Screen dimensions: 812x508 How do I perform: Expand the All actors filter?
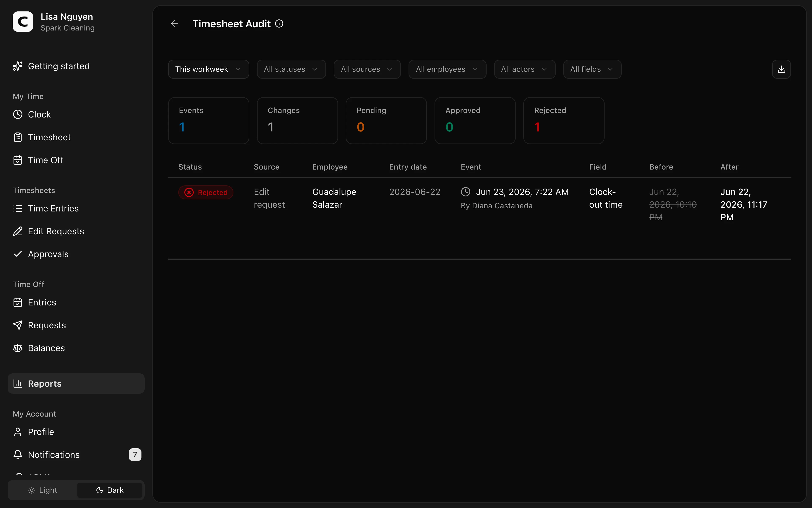click(524, 69)
